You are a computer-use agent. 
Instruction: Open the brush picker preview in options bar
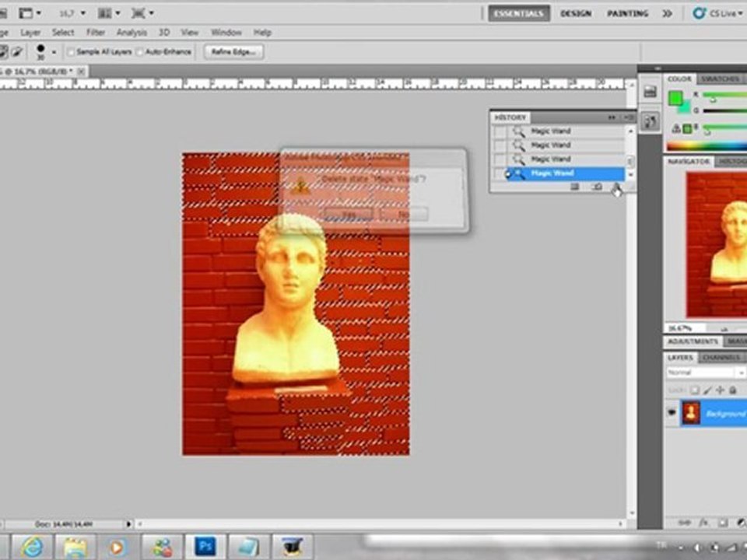pyautogui.click(x=40, y=51)
